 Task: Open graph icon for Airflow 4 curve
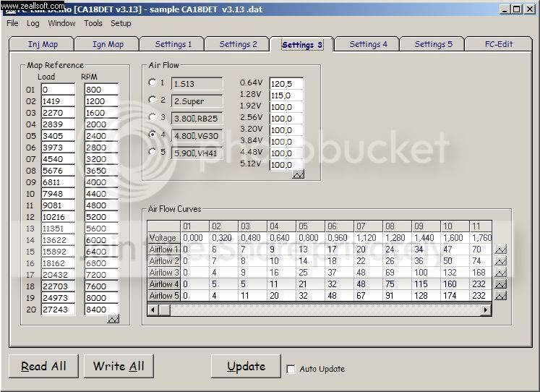coord(500,284)
